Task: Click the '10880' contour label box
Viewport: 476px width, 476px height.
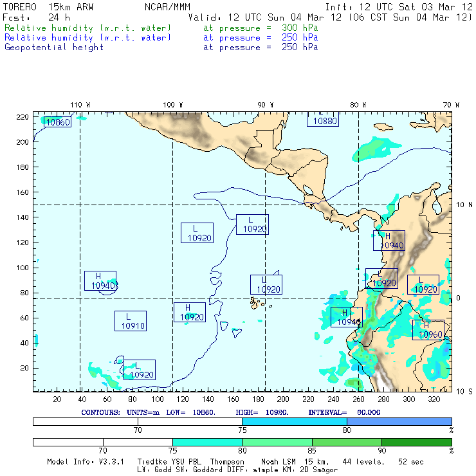Action: click(323, 119)
